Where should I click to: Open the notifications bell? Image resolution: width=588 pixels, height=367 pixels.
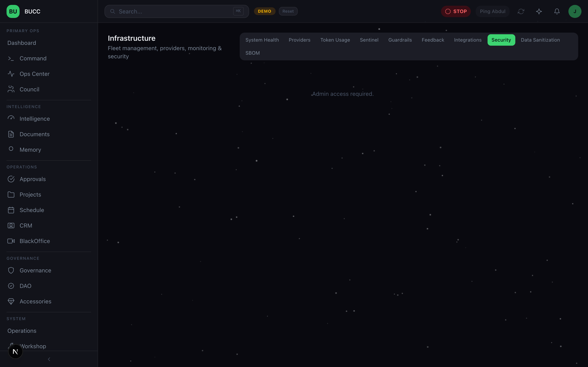point(557,11)
